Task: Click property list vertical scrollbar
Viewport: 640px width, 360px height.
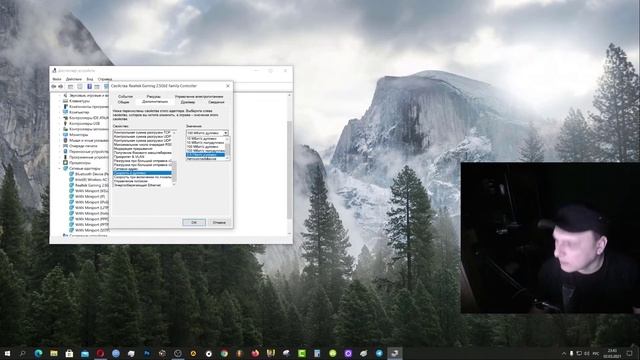Action: coord(174,158)
